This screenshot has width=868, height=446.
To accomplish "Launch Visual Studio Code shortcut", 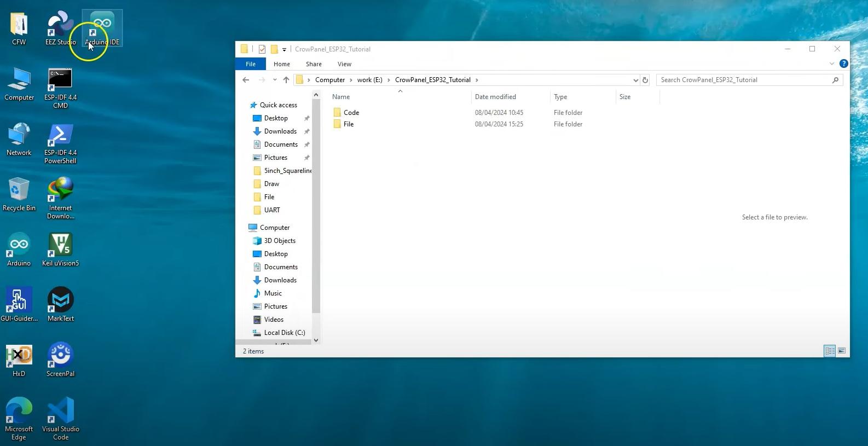I will pyautogui.click(x=60, y=419).
